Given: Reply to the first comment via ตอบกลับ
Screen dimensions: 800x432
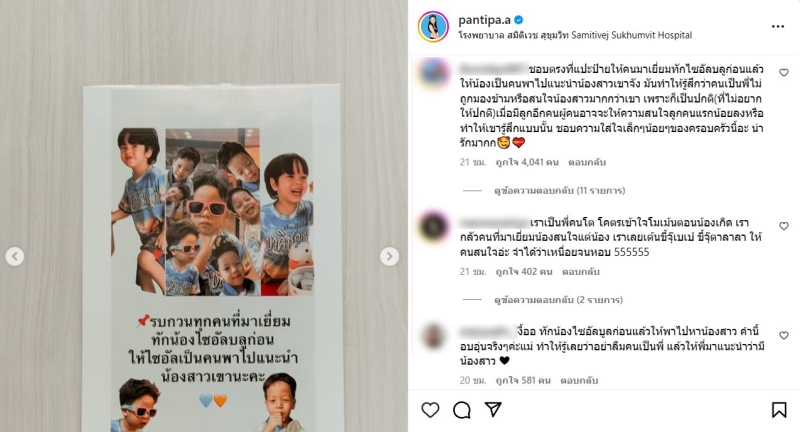Looking at the screenshot, I should pyautogui.click(x=587, y=162).
